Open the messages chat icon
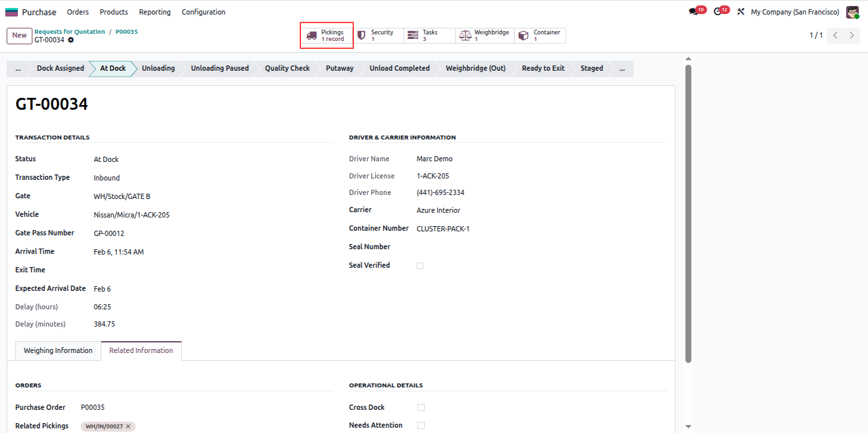868x433 pixels. coord(693,12)
